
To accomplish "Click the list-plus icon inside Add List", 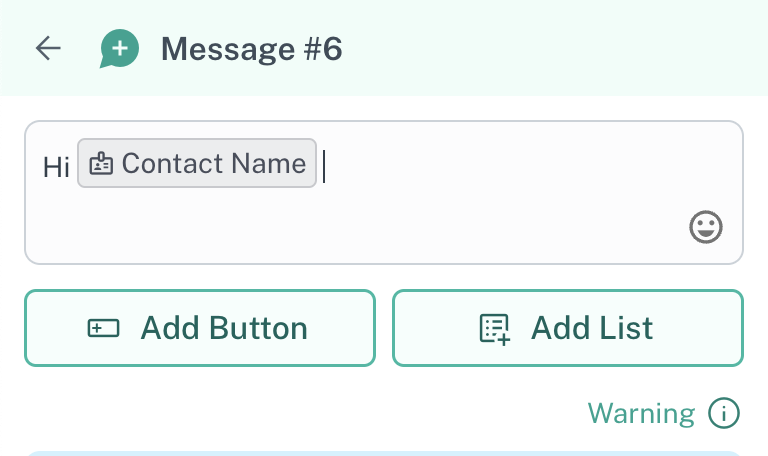I will point(494,329).
